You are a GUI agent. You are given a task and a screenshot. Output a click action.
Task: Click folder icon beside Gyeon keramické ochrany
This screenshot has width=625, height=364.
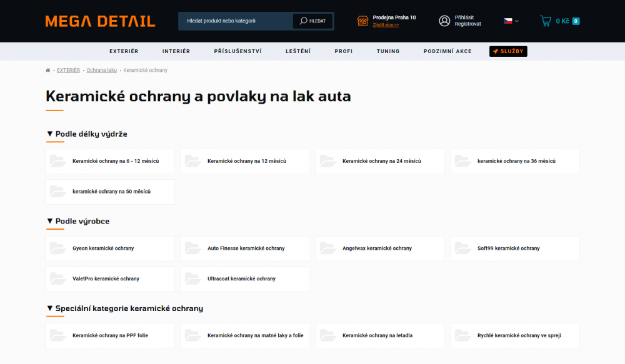point(57,248)
